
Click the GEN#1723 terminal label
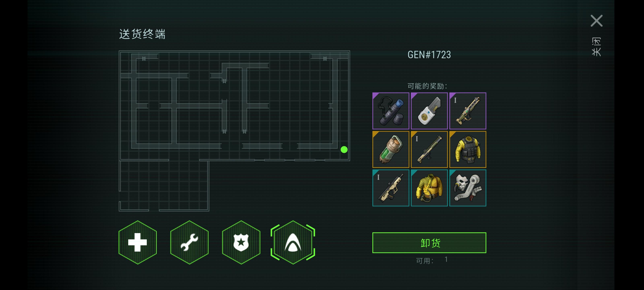tap(429, 55)
